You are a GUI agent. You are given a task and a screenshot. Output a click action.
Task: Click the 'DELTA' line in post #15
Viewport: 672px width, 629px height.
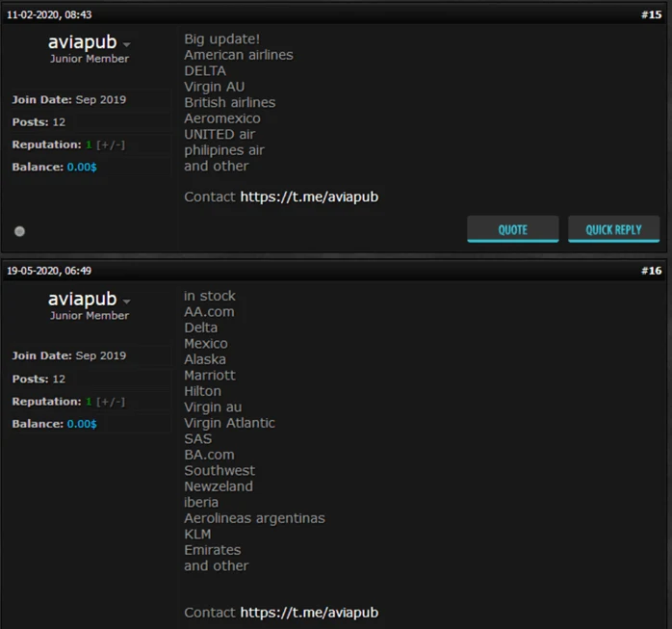click(205, 70)
